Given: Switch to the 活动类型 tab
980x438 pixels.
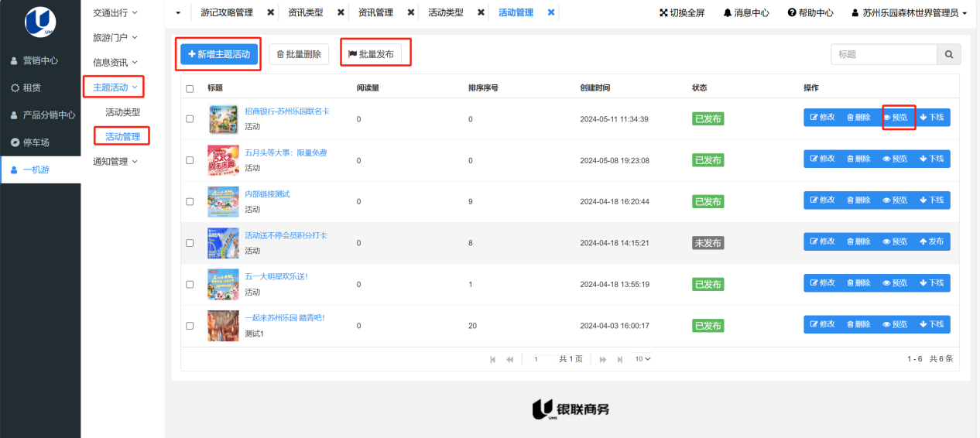Looking at the screenshot, I should (446, 13).
